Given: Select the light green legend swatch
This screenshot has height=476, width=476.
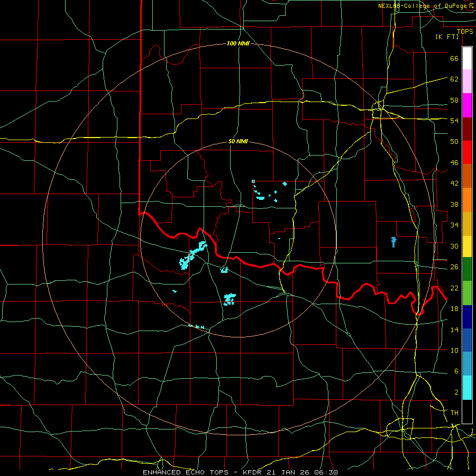Looking at the screenshot, I should pos(467,292).
